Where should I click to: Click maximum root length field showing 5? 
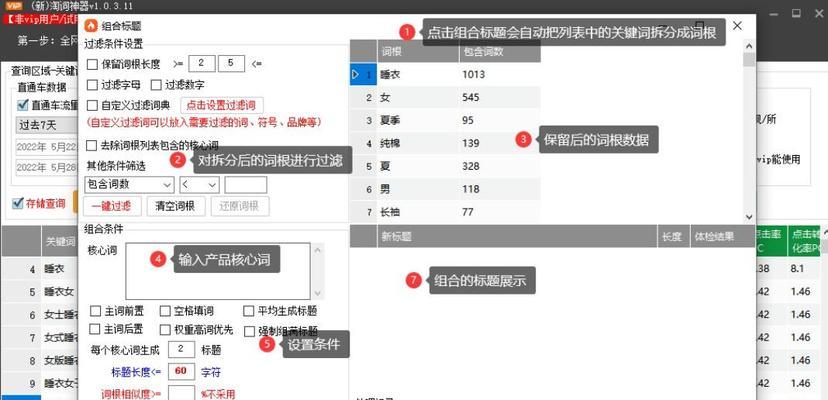pyautogui.click(x=231, y=63)
